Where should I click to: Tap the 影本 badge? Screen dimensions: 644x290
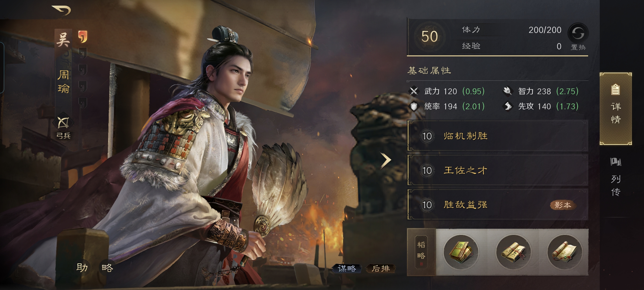click(563, 205)
